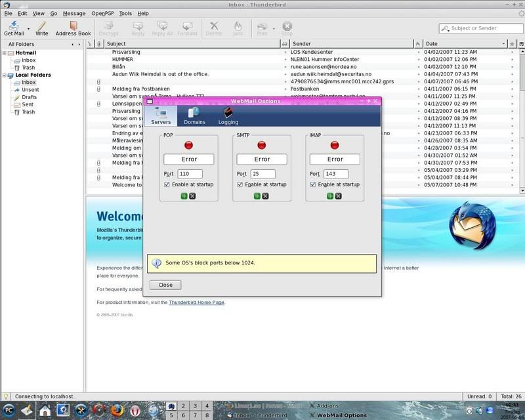
Task: Click the read-status column header icon
Action: tap(285, 43)
